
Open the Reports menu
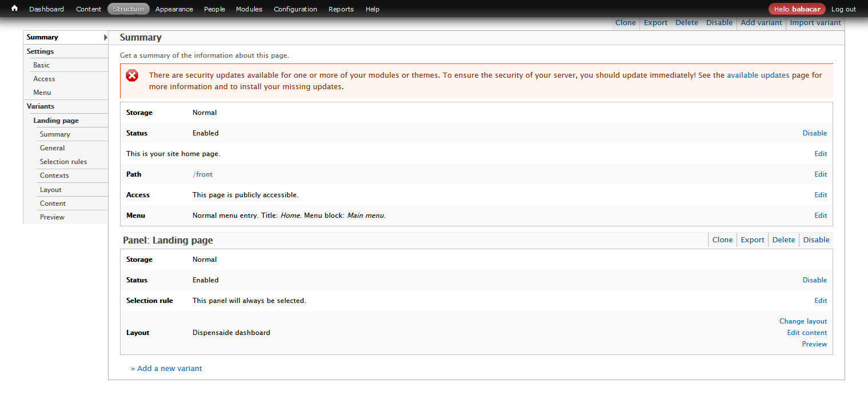pyautogui.click(x=341, y=9)
